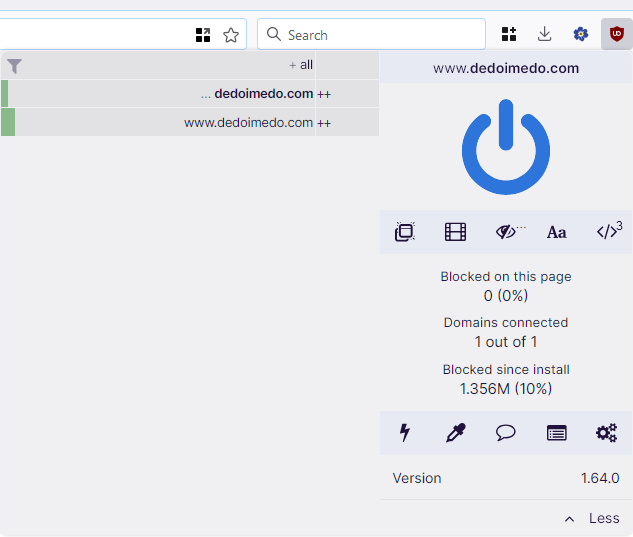
Task: Toggle blocking of remote fonts (Aa)
Action: 557,232
